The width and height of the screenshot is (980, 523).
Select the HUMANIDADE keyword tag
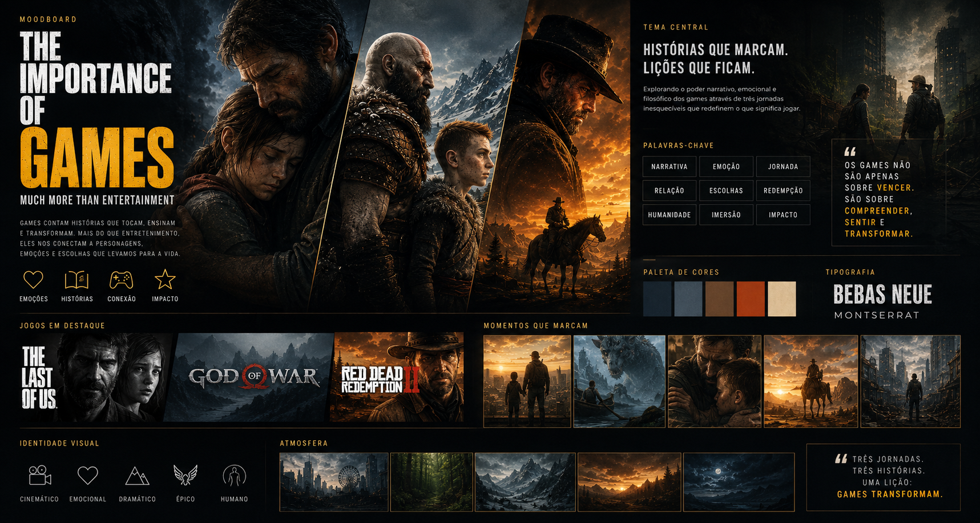(670, 215)
